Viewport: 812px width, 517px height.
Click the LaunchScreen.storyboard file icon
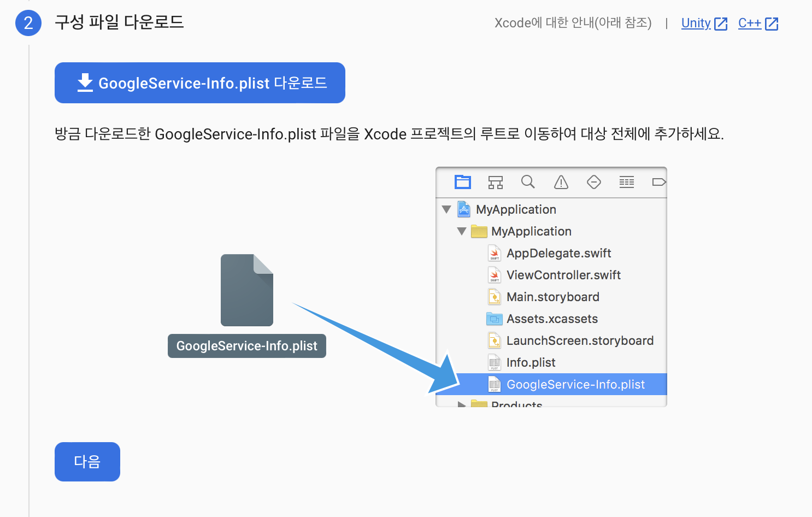coord(495,340)
